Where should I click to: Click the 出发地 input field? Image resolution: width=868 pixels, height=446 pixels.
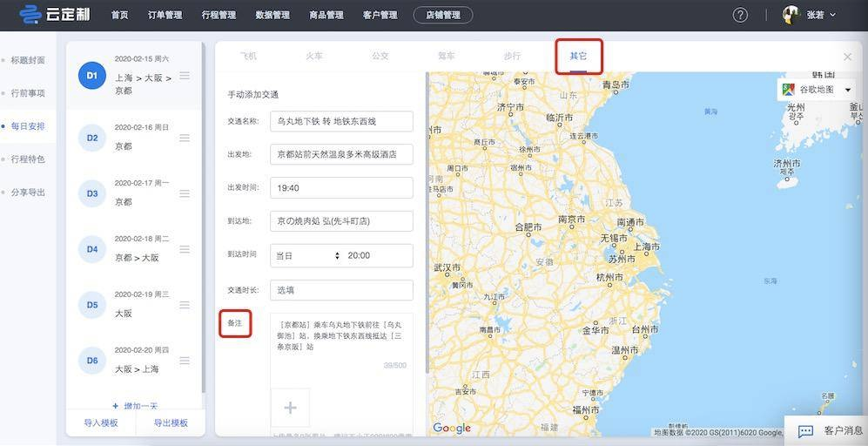click(341, 154)
